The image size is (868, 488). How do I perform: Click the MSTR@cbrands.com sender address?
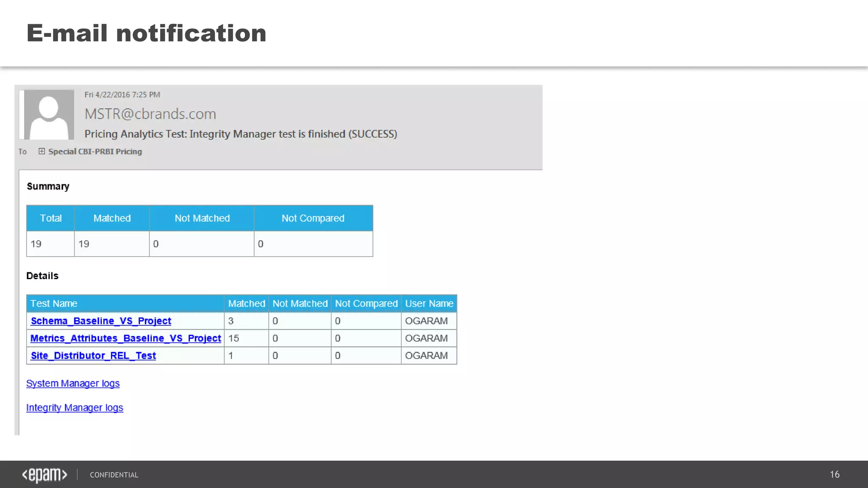[150, 114]
